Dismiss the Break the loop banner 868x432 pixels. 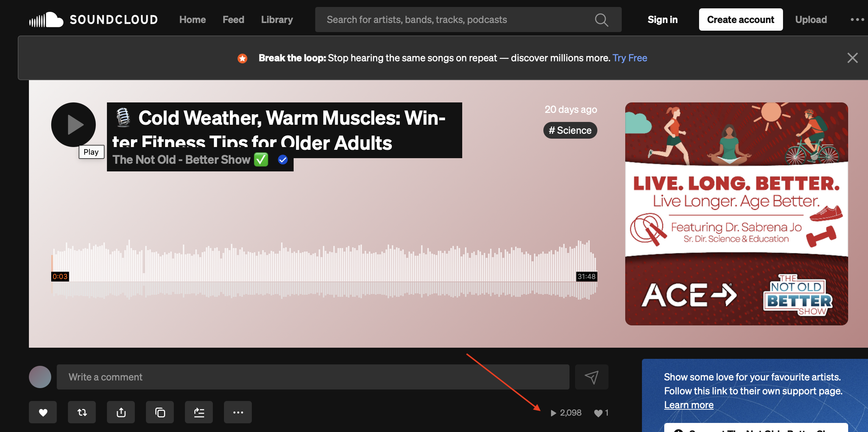(852, 58)
